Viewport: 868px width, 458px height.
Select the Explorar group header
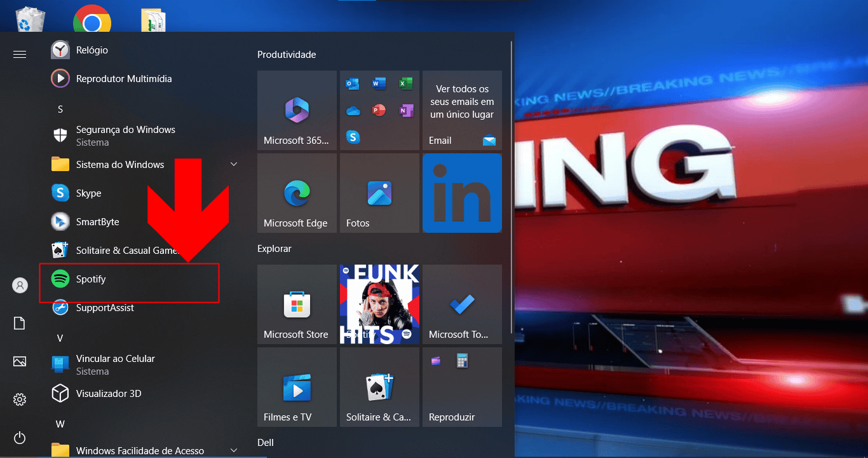point(275,249)
